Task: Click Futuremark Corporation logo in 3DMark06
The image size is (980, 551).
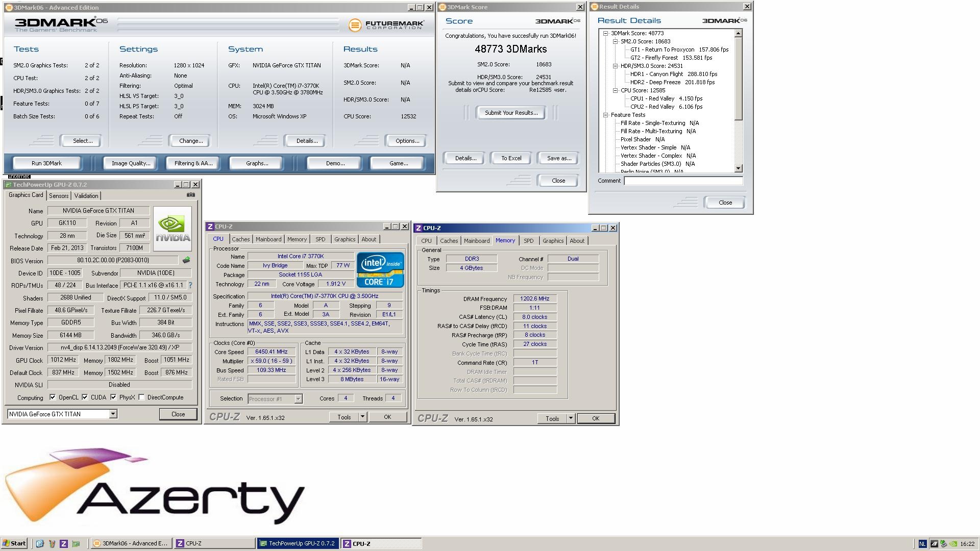Action: pyautogui.click(x=386, y=24)
